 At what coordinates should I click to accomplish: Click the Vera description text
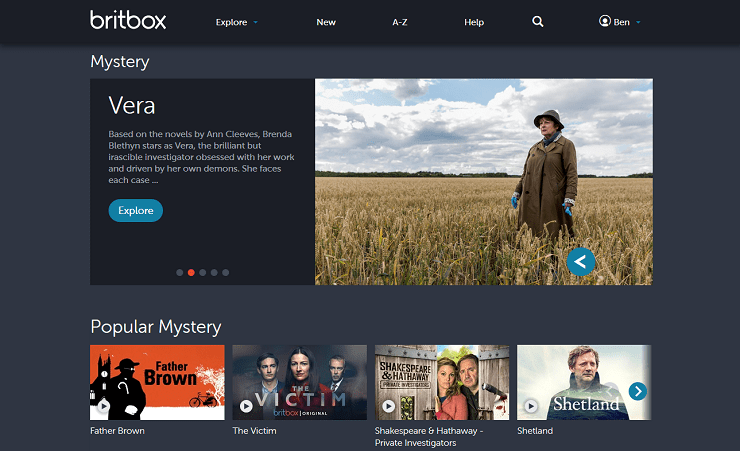tap(202, 157)
